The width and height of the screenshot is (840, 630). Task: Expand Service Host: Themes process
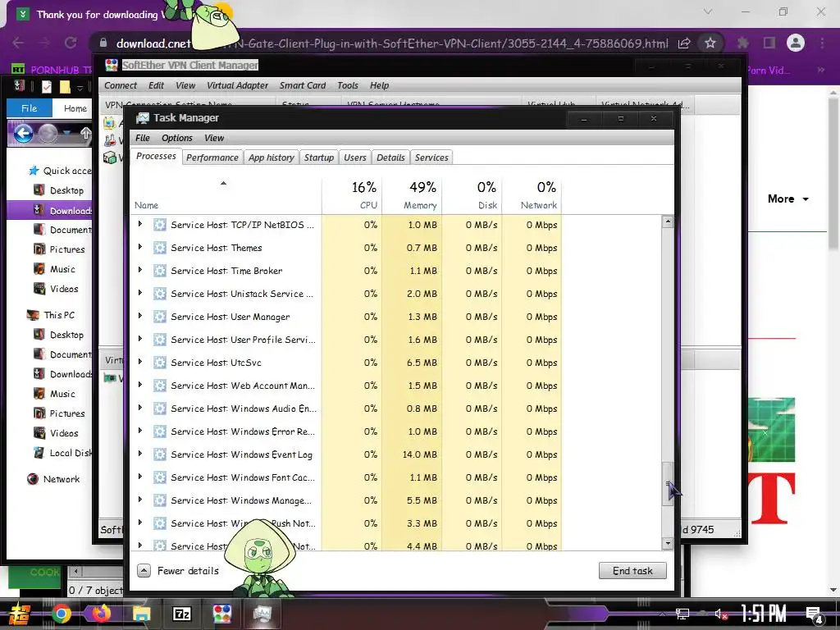[x=140, y=247]
